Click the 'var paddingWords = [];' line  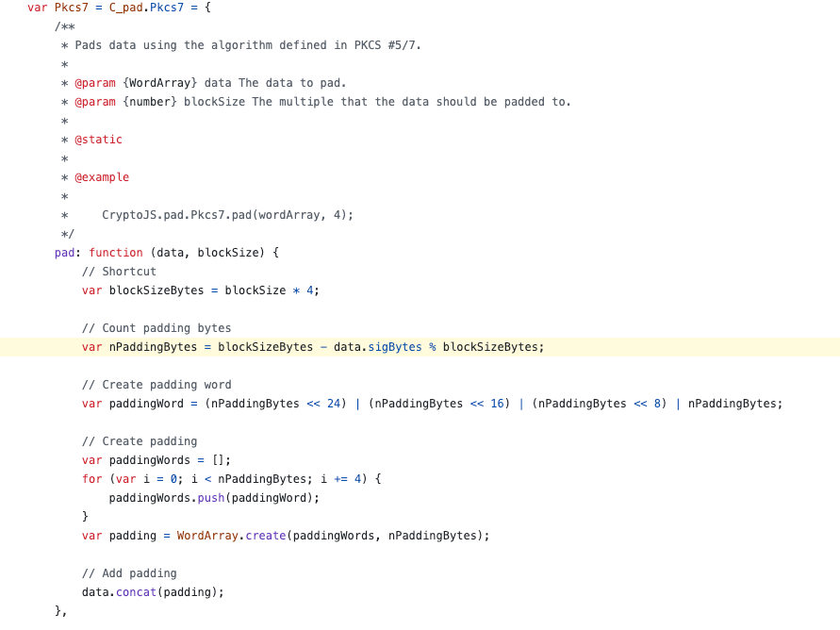[x=156, y=460]
